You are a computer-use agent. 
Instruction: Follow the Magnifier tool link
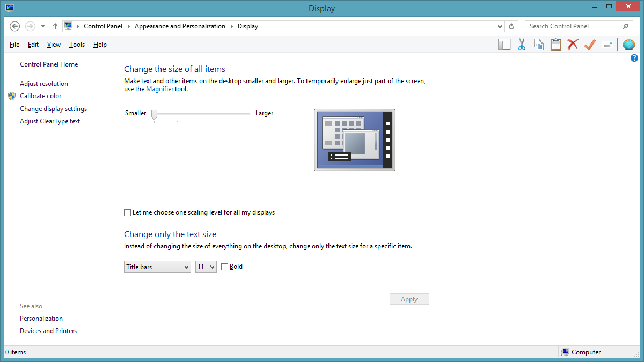(x=159, y=89)
